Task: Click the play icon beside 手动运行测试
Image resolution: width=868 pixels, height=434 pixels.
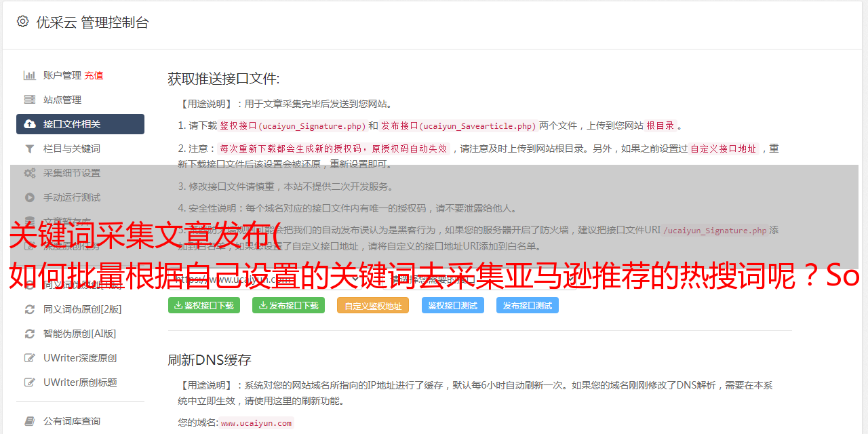Action: [30, 197]
